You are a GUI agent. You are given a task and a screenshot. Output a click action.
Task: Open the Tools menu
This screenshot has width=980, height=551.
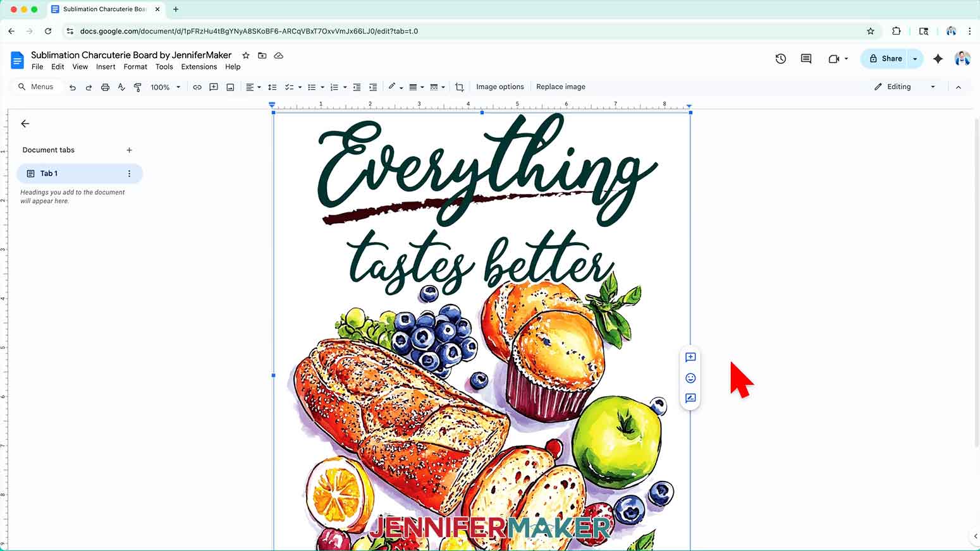(x=164, y=67)
